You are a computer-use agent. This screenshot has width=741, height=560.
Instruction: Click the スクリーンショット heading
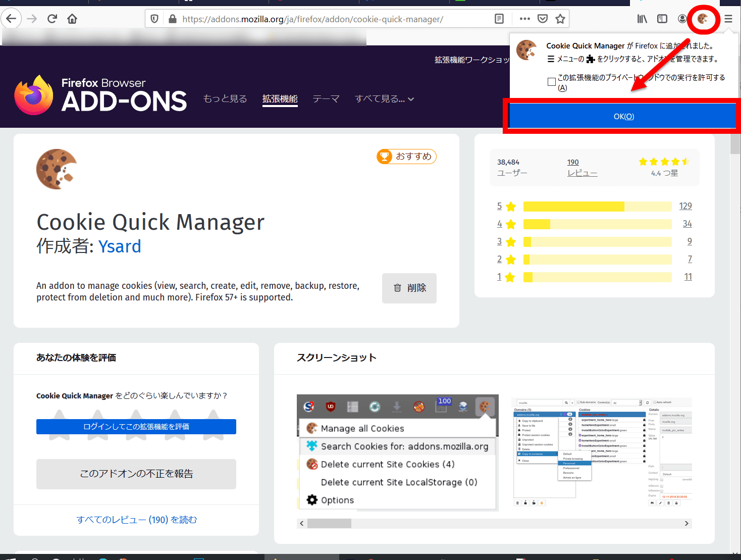(337, 358)
